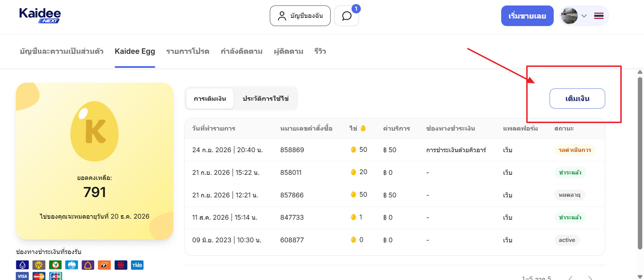
Task: Select the การเติมเงิน tab
Action: [210, 99]
